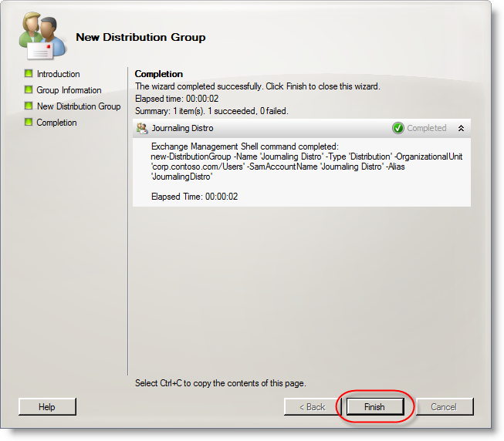The image size is (504, 441).
Task: Select the Completion step in sidebar
Action: tap(56, 123)
